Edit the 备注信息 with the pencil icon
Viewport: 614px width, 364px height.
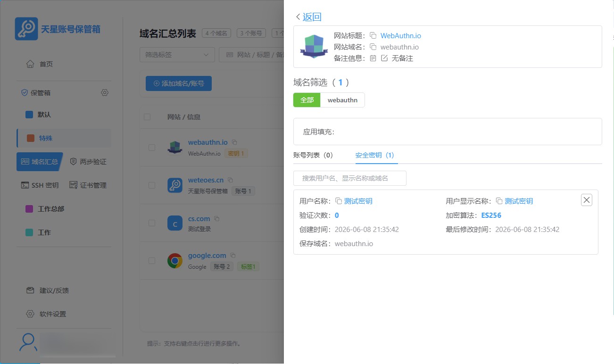click(384, 58)
